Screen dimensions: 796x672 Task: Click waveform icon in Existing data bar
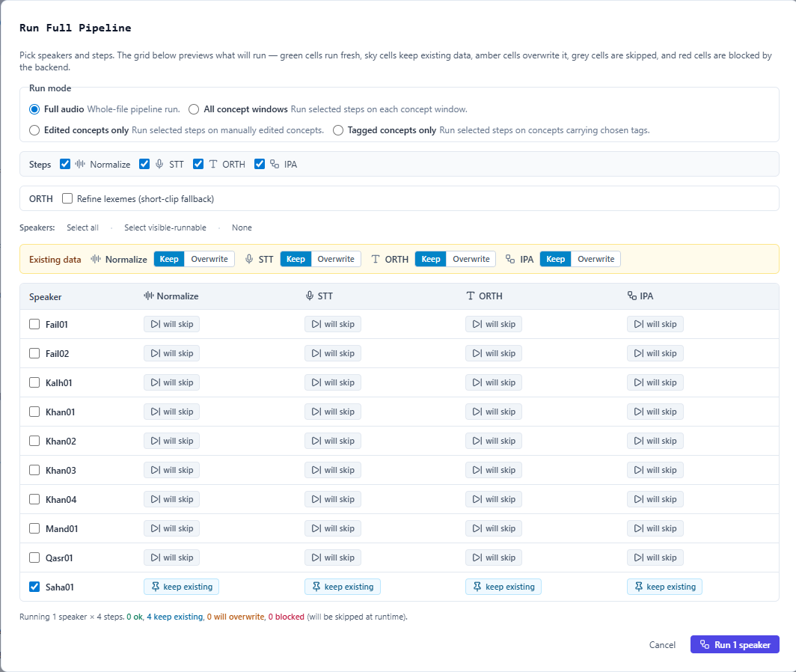pos(96,259)
